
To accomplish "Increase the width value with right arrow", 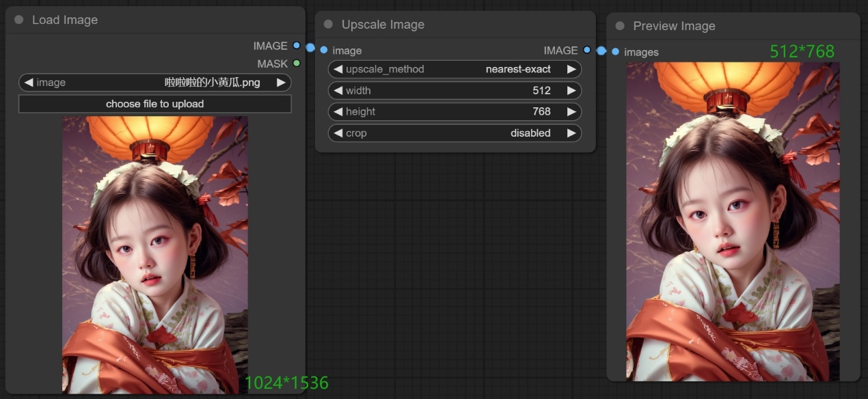I will tap(571, 90).
